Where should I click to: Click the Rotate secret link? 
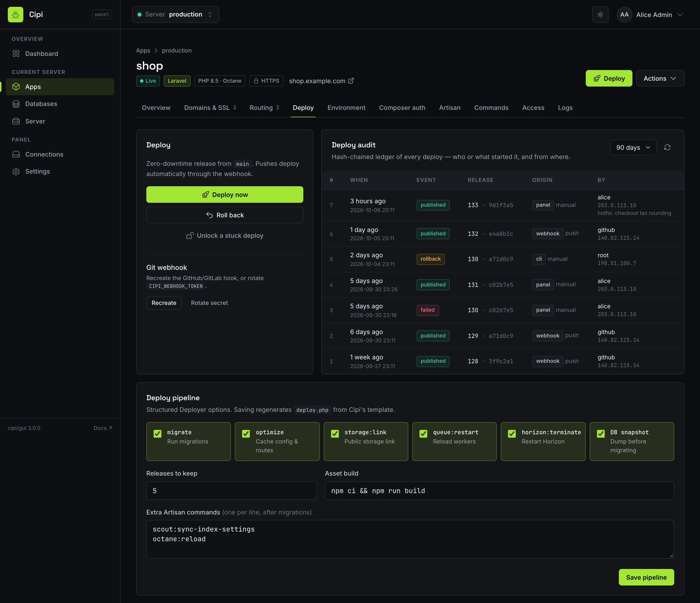click(209, 303)
